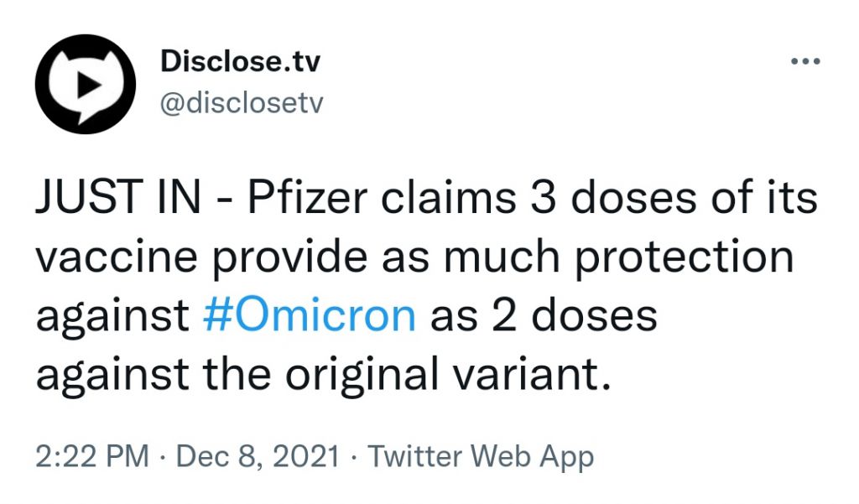Viewport: 859px width, 504px height.
Task: Click the play triangle in the avatar logo
Action: (x=88, y=82)
